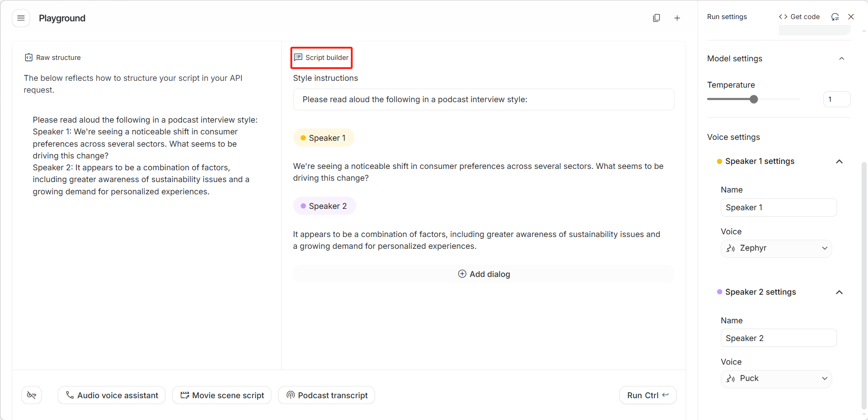Screen dimensions: 868x420
Task: Open the Puck voice dropdown
Action: [776, 379]
